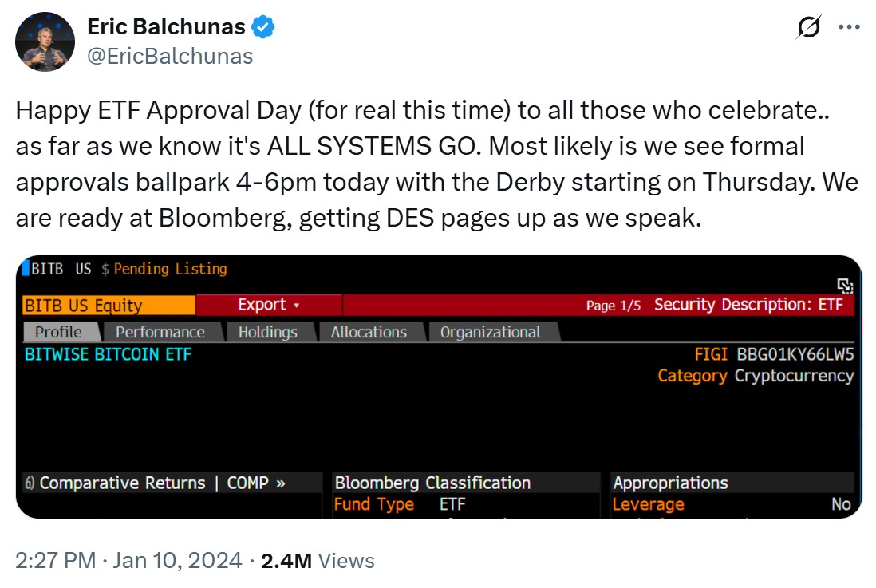Click the @EricBalchunas handle
Screen dimensions: 876x588
tap(169, 56)
